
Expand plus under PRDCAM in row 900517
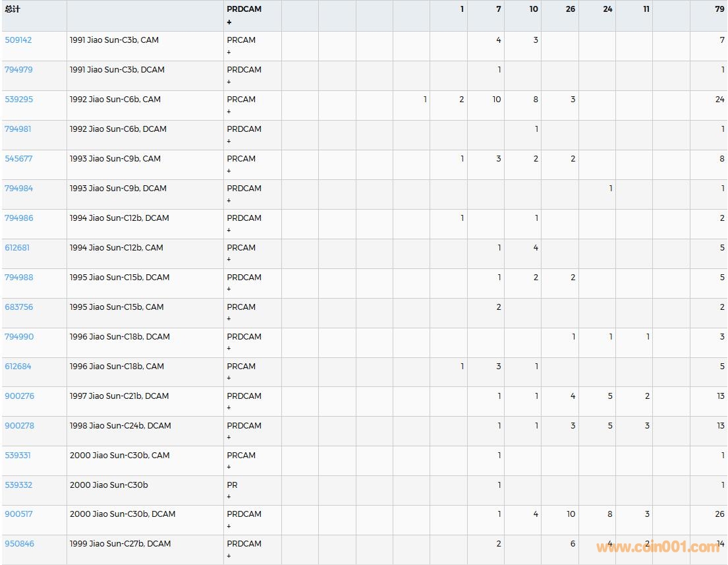229,526
